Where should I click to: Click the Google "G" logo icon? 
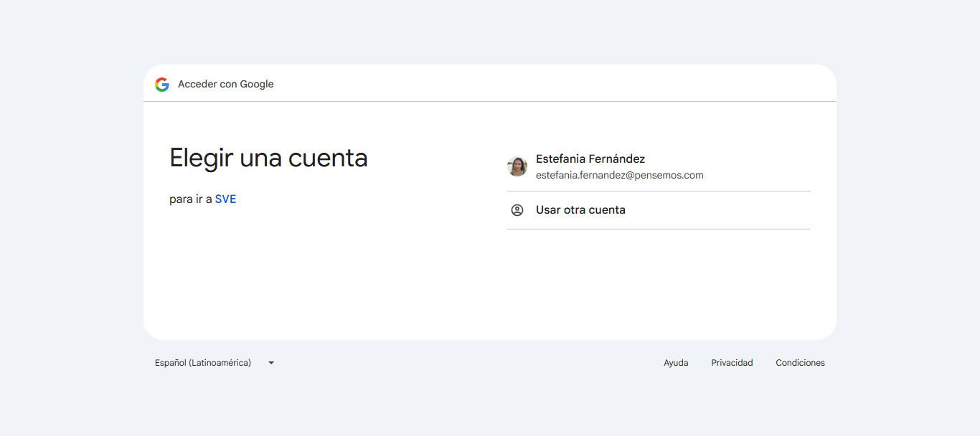[162, 84]
